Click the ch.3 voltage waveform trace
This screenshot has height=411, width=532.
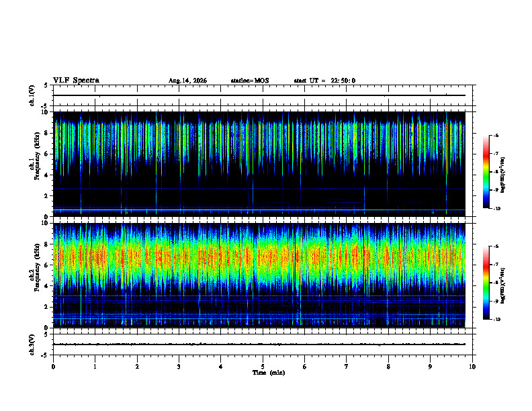(x=259, y=345)
